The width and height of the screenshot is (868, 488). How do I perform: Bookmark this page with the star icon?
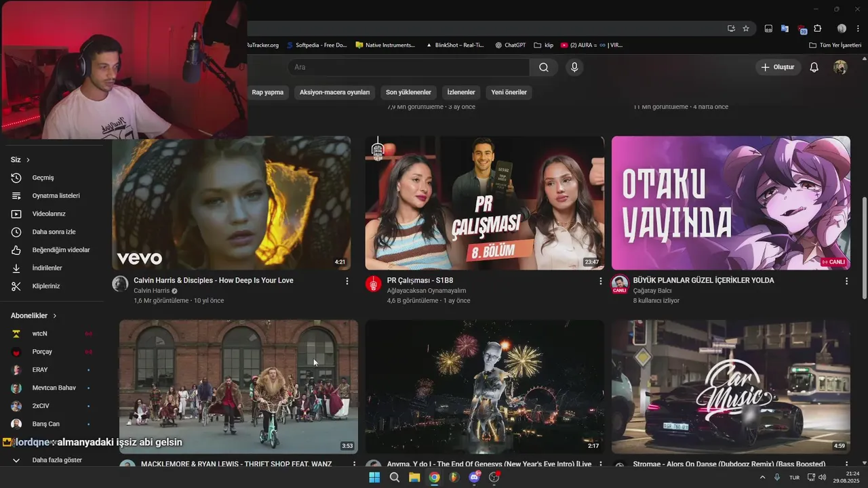[x=746, y=28]
